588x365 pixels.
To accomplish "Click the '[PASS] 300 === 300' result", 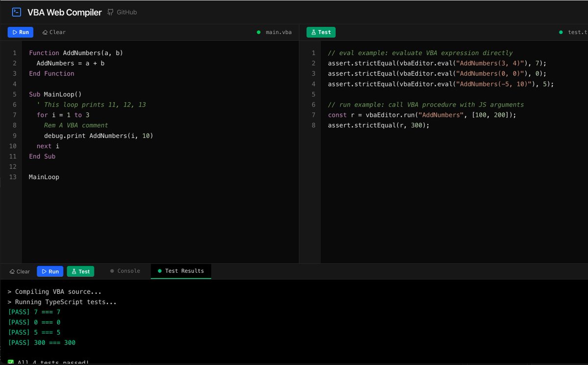I will [x=42, y=343].
